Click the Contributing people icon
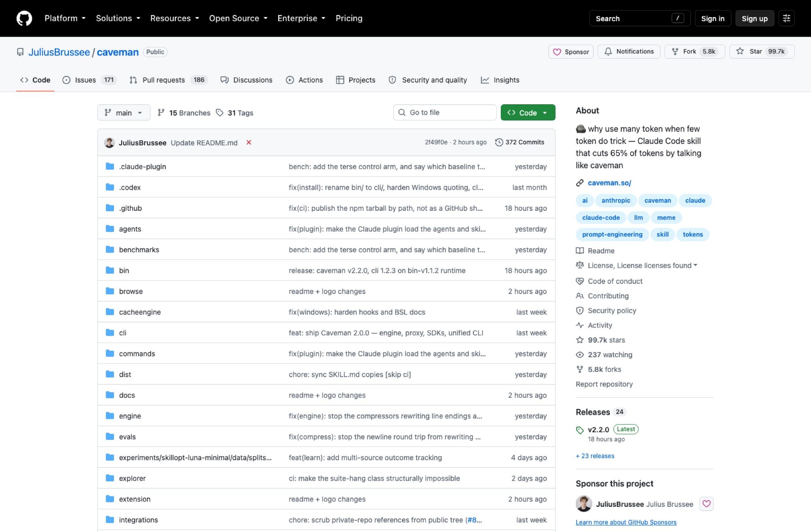The width and height of the screenshot is (811, 532). pyautogui.click(x=580, y=296)
